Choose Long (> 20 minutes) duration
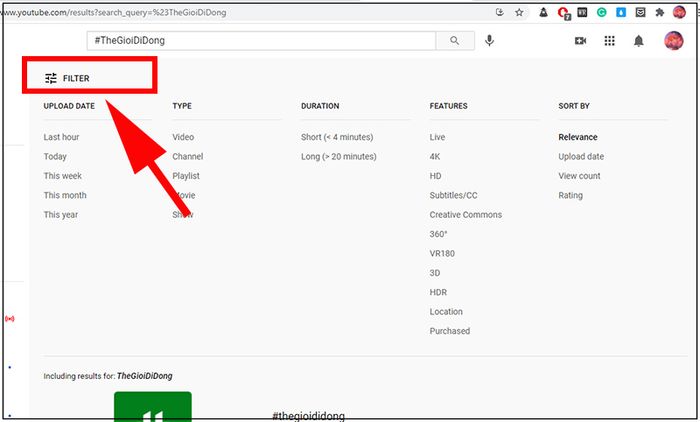700x422 pixels. 338,157
